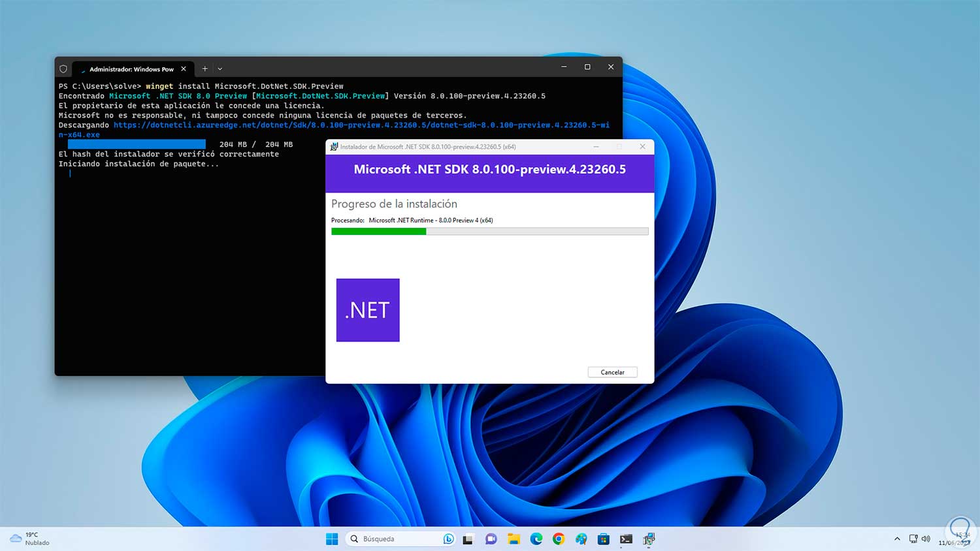Open Microsoft Store from the taskbar
The image size is (980, 551).
coord(604,539)
